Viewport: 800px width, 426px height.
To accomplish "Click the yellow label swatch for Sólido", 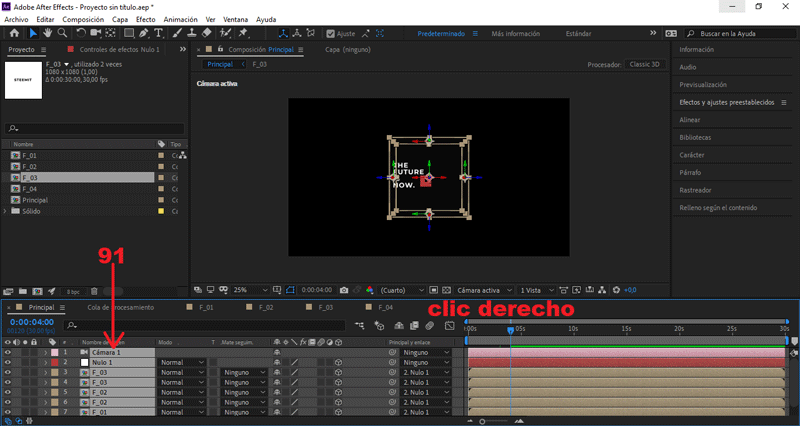I will pos(161,211).
